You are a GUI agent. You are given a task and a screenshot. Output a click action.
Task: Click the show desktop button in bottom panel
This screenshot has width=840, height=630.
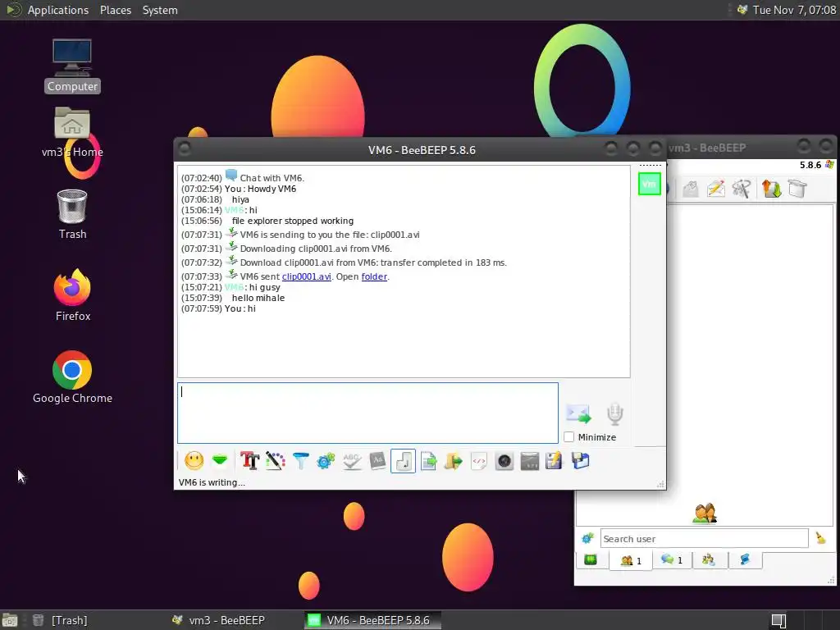coord(778,620)
